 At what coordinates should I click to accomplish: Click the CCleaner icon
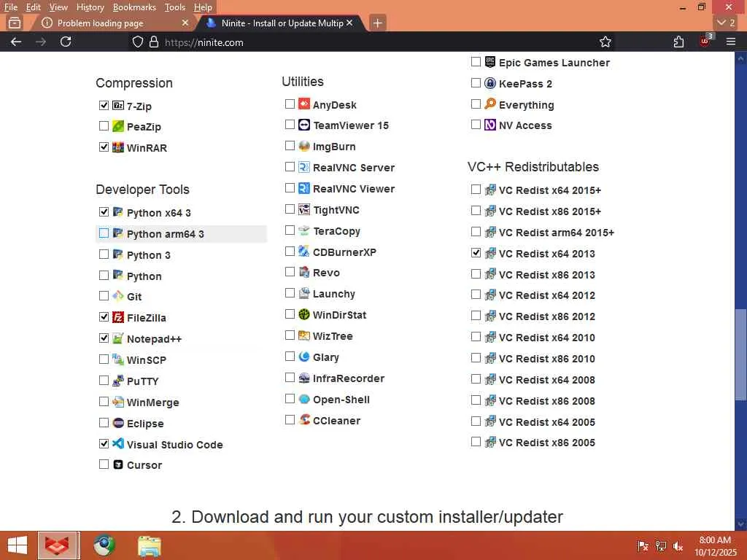tap(304, 420)
